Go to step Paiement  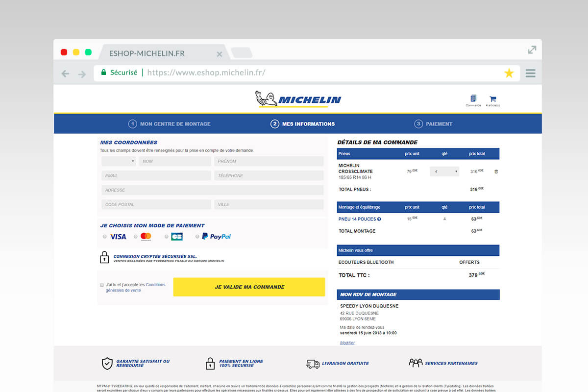pyautogui.click(x=433, y=124)
